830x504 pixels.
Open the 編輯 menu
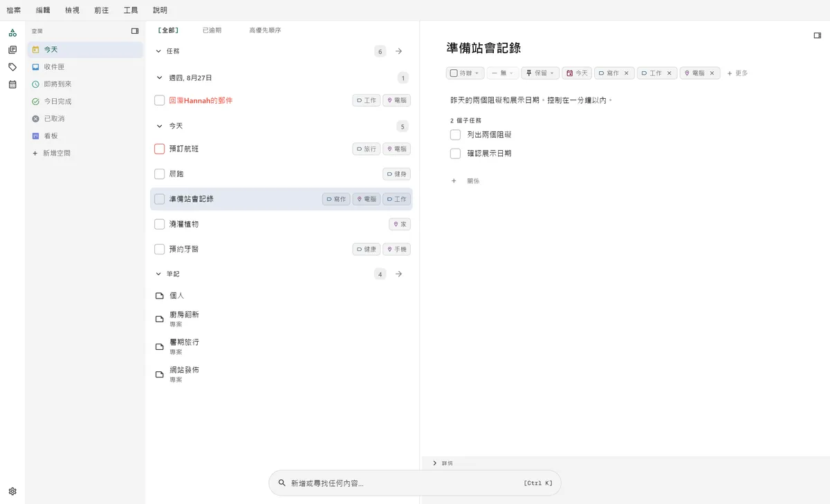[43, 10]
